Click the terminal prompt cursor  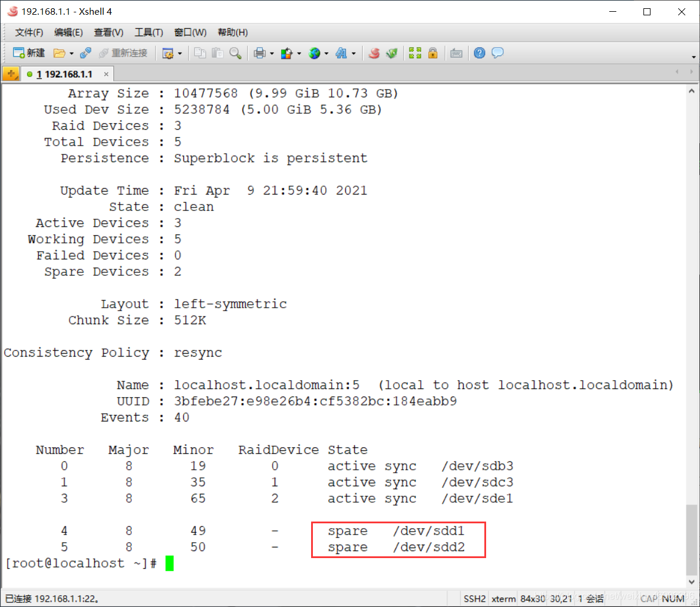[170, 563]
